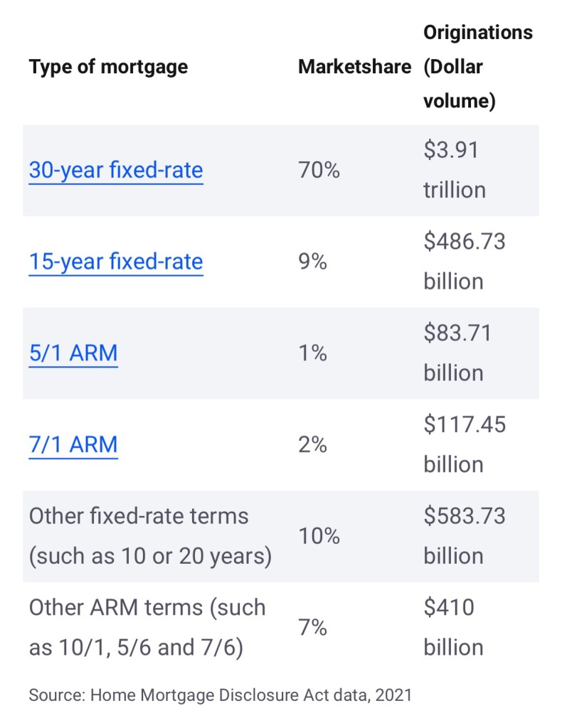562x728 pixels.
Task: Click the Marketshare column header
Action: (354, 67)
